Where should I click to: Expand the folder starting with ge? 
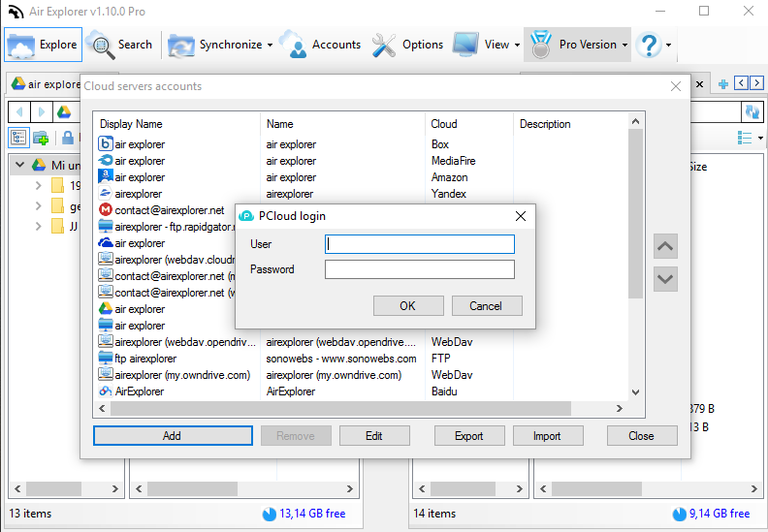coord(38,206)
